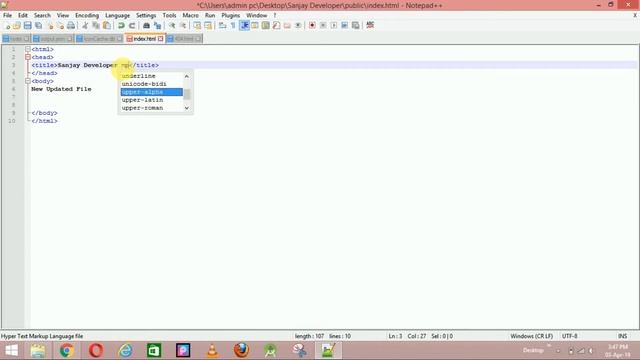
Task: Click the Windows (CR LF) status entry
Action: click(x=531, y=336)
